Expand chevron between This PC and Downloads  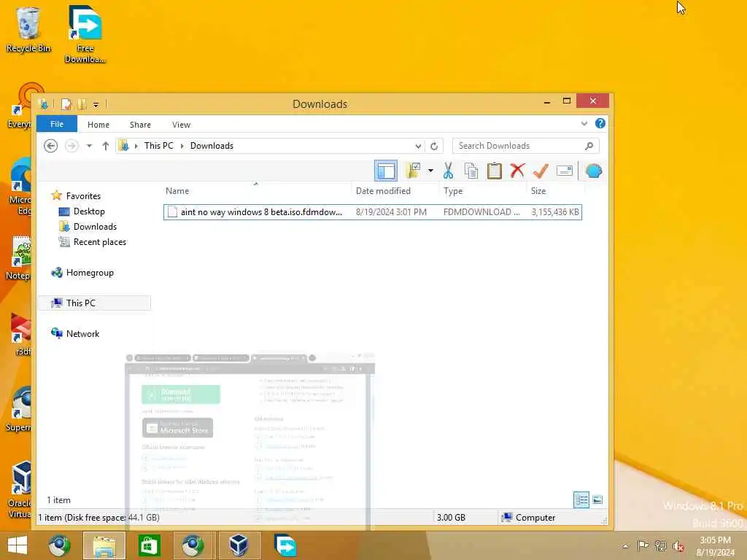tap(182, 146)
